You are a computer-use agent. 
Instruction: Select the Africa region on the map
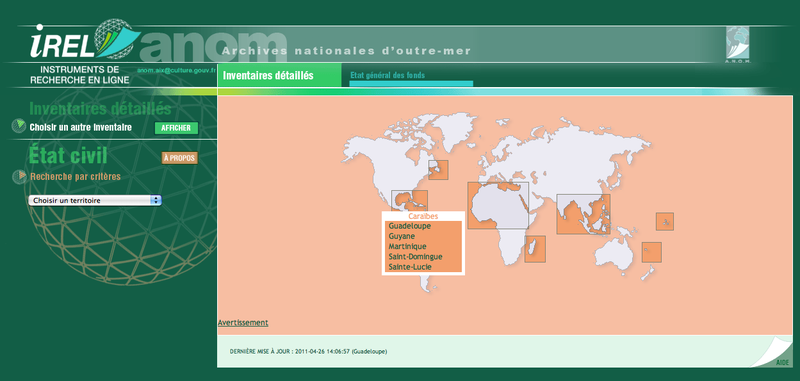pyautogui.click(x=498, y=205)
